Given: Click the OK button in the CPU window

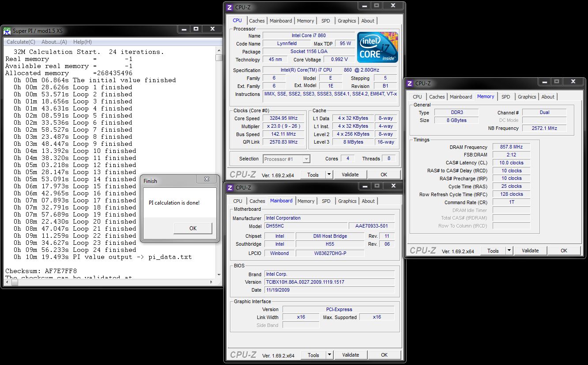Looking at the screenshot, I should click(384, 175).
